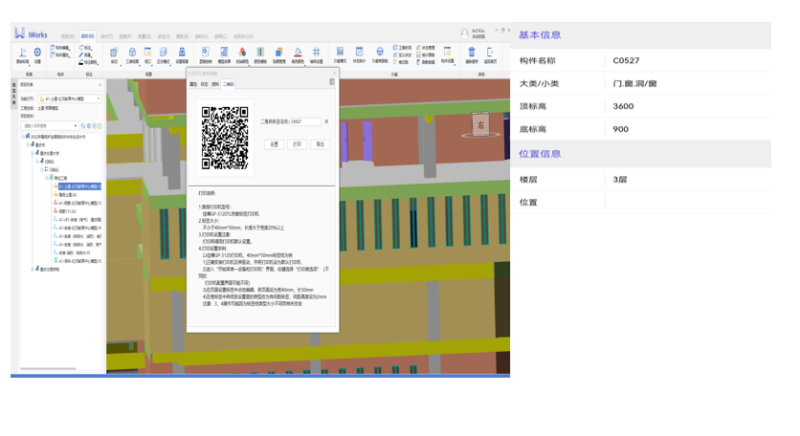Click the 楼层 value 3层
This screenshot has width=800, height=436.
click(x=620, y=179)
